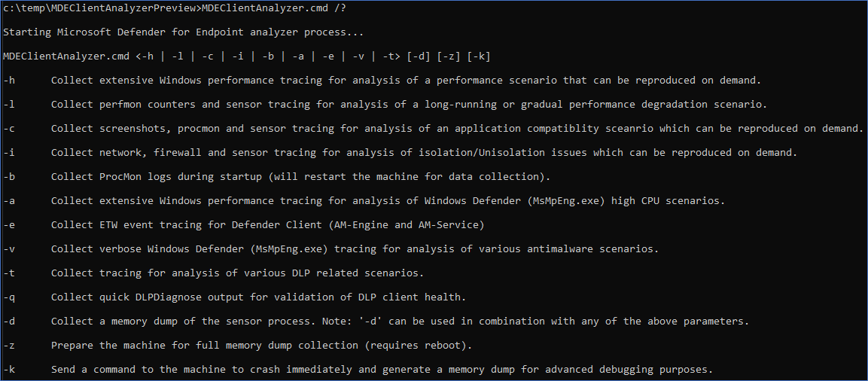
Task: Select the -d memory dump flag
Action: click(x=9, y=322)
